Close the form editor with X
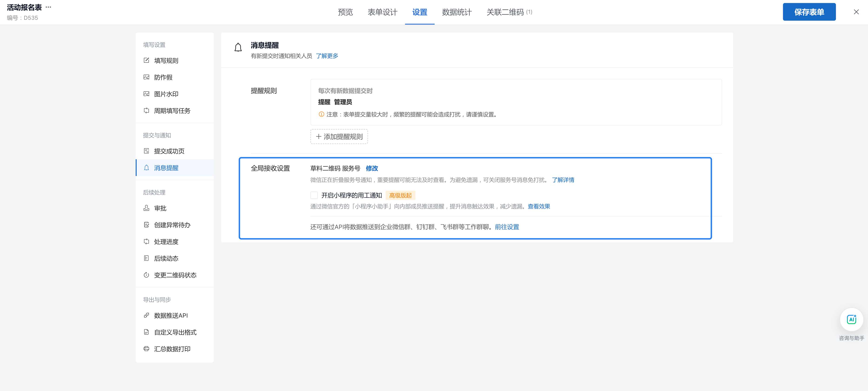 [x=856, y=12]
